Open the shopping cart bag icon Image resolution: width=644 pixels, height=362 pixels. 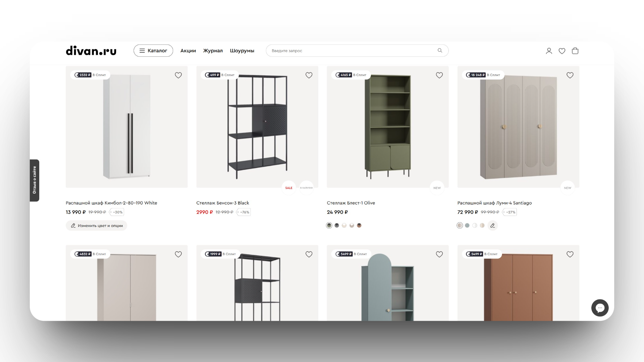[x=575, y=51]
